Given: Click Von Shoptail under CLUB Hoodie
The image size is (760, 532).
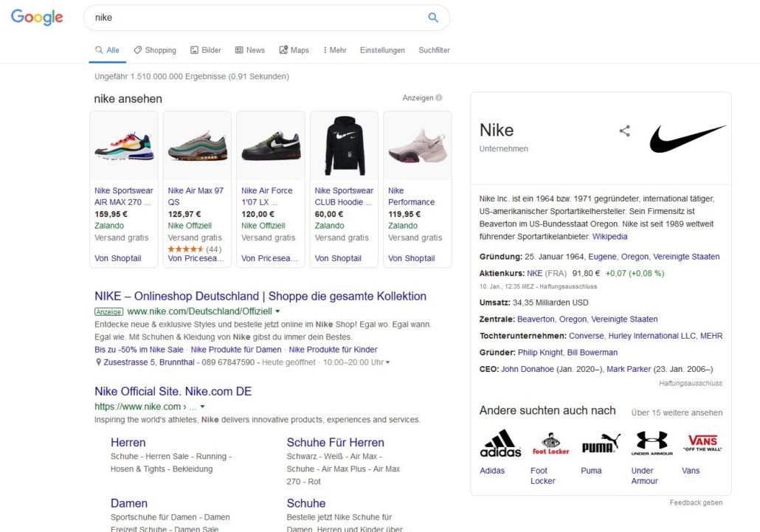Looking at the screenshot, I should pos(338,258).
